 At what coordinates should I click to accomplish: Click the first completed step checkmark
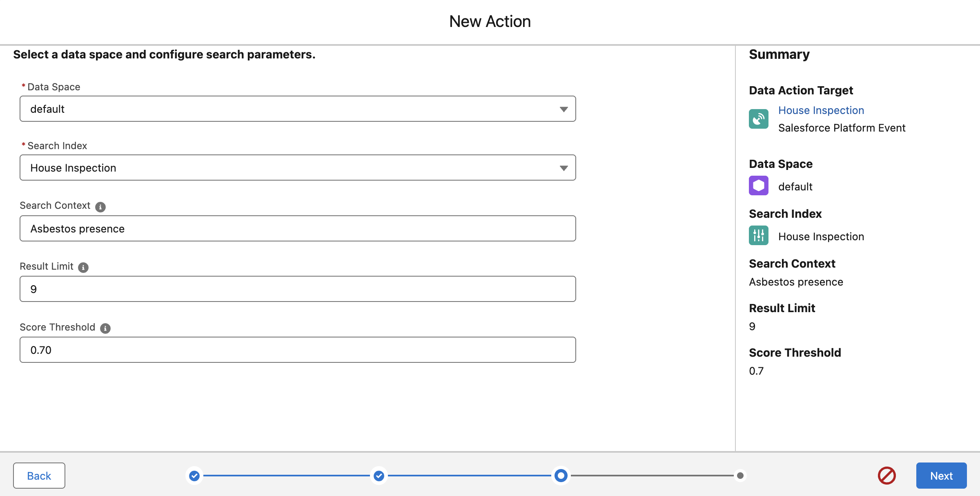pyautogui.click(x=194, y=476)
